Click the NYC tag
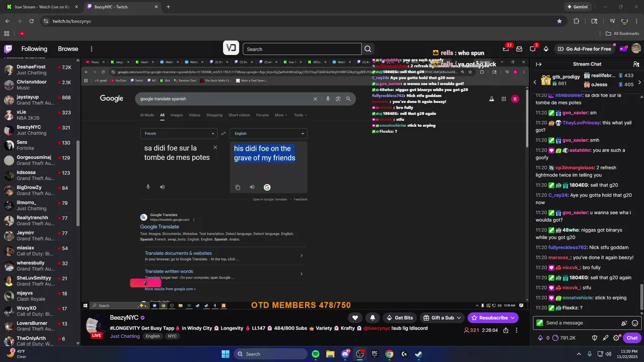644x362 pixels. tap(172, 336)
